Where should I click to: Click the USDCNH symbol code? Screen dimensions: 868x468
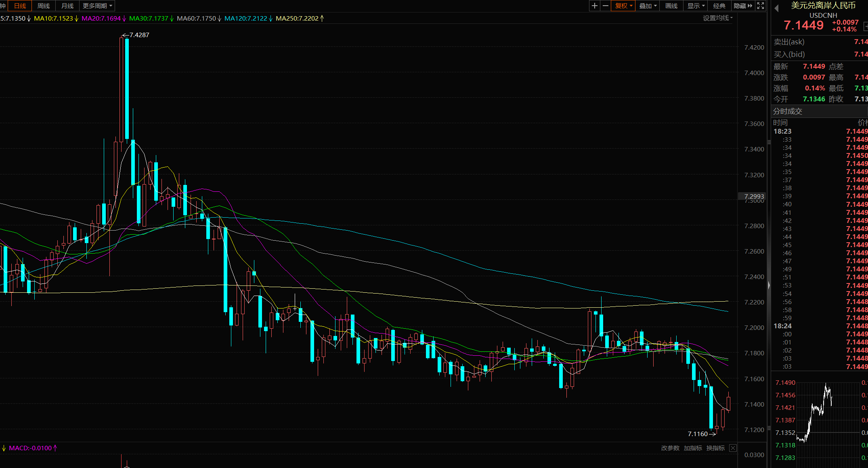pyautogui.click(x=823, y=15)
